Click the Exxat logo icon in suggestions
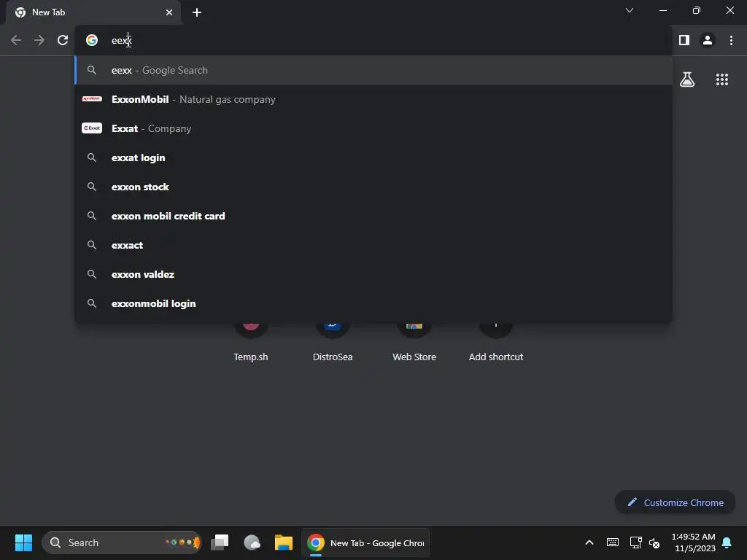Viewport: 747px width, 560px height. (92, 128)
